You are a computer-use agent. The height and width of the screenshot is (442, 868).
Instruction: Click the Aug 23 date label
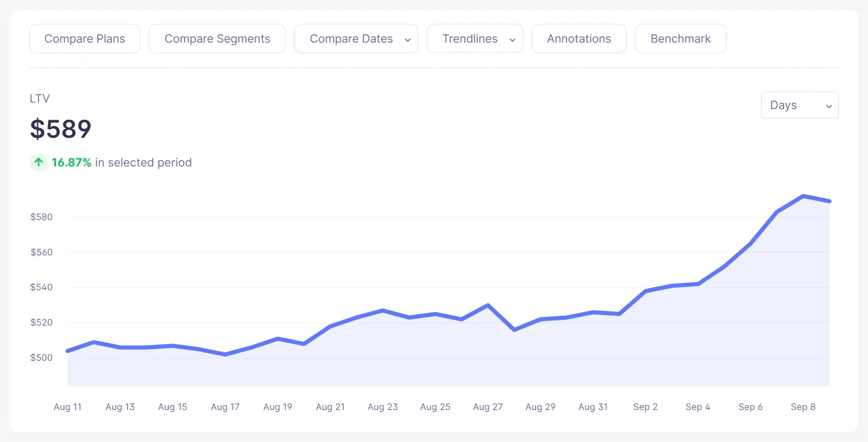[x=383, y=407]
